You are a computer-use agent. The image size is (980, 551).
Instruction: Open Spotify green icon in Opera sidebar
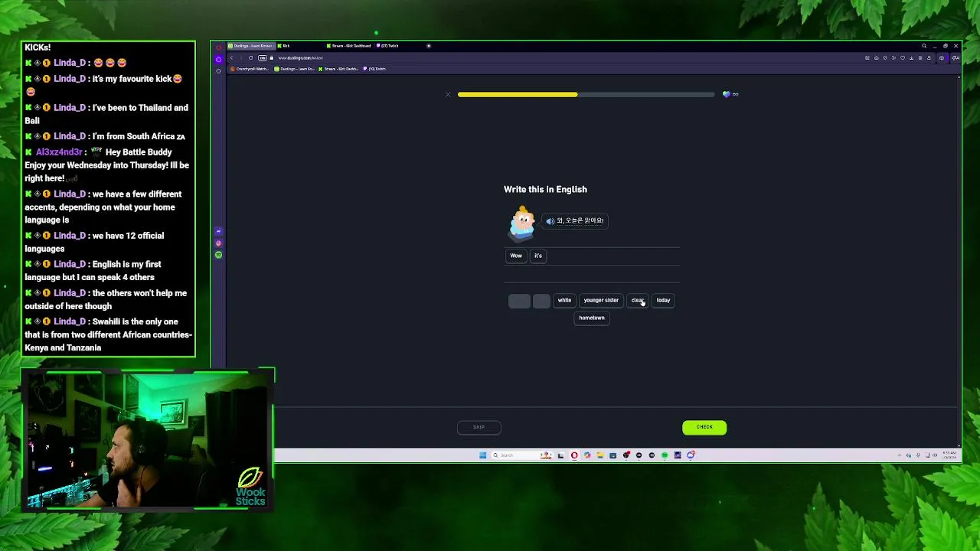218,255
